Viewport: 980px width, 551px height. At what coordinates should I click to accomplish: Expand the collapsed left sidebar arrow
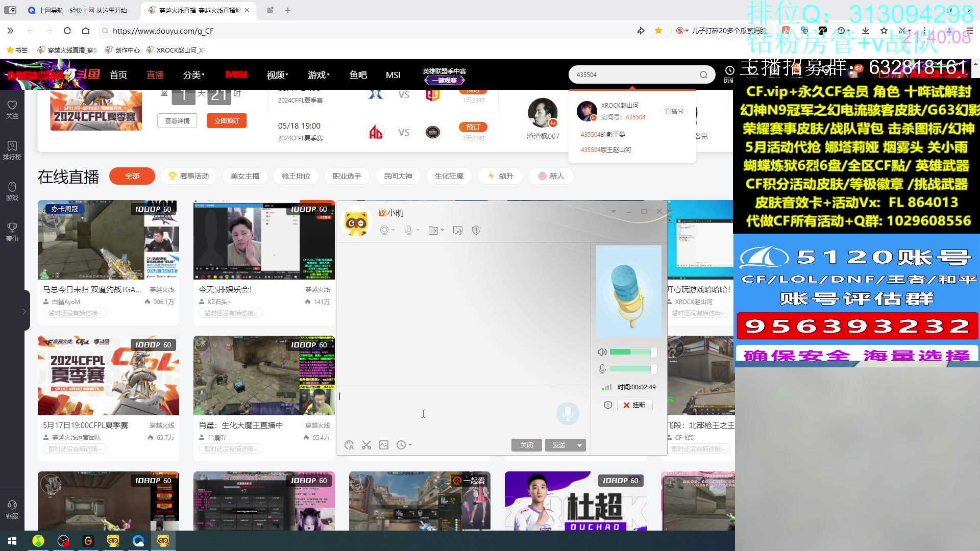tap(24, 312)
